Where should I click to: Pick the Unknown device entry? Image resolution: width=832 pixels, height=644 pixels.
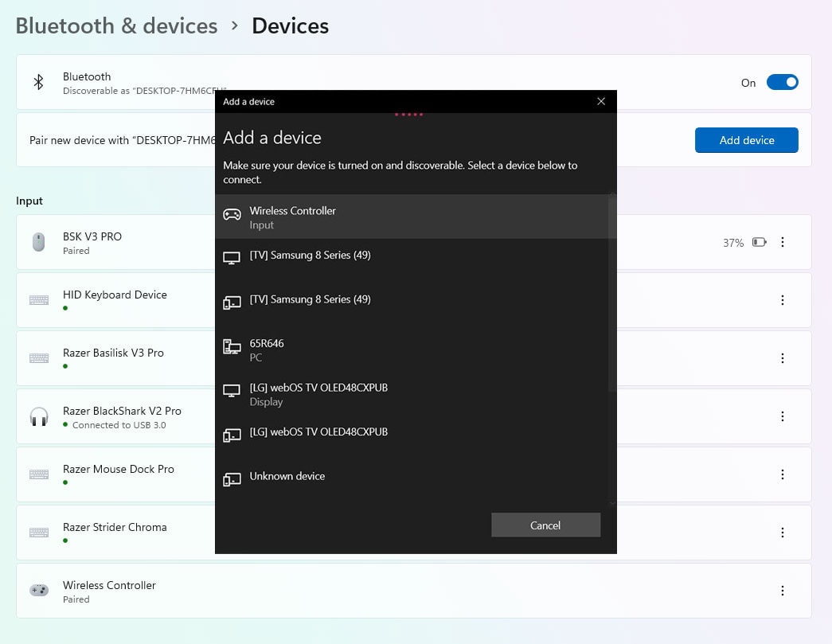click(x=287, y=476)
